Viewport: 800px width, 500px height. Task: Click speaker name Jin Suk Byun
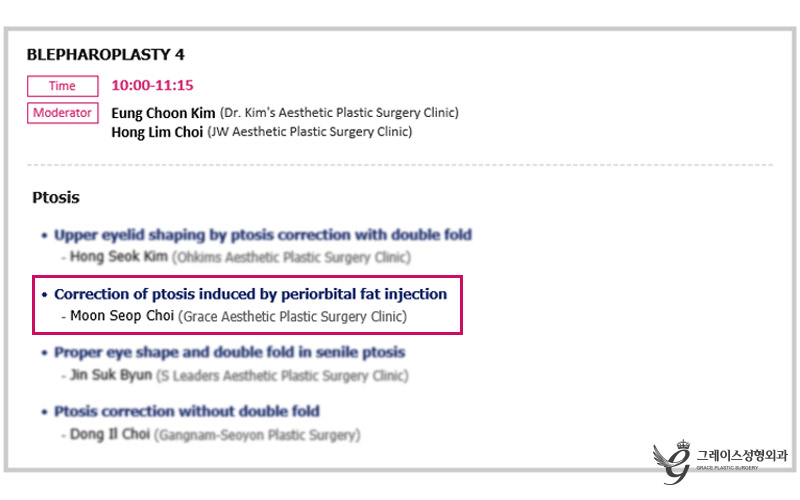(x=111, y=375)
